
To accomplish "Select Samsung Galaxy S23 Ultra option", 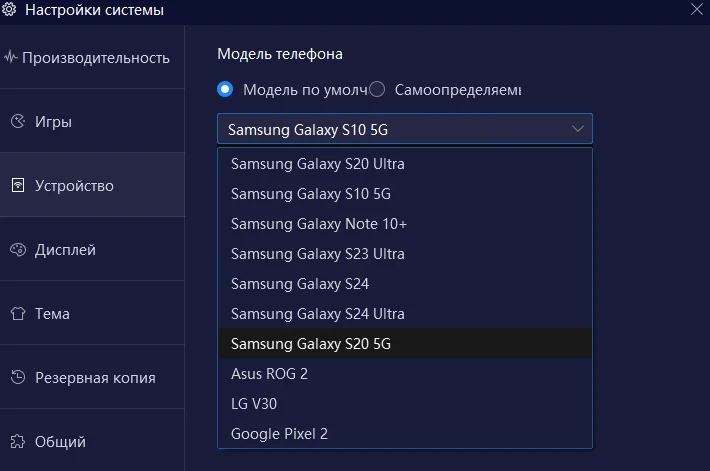I will tap(405, 254).
